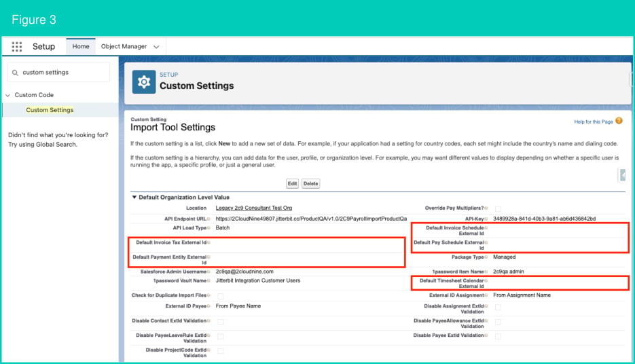
Task: Click the API-Key value text
Action: click(x=544, y=219)
